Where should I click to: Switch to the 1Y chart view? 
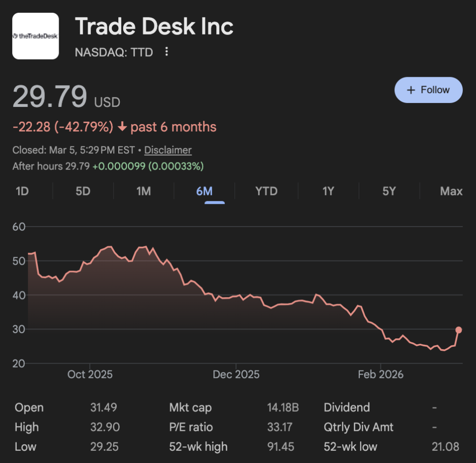pyautogui.click(x=328, y=191)
